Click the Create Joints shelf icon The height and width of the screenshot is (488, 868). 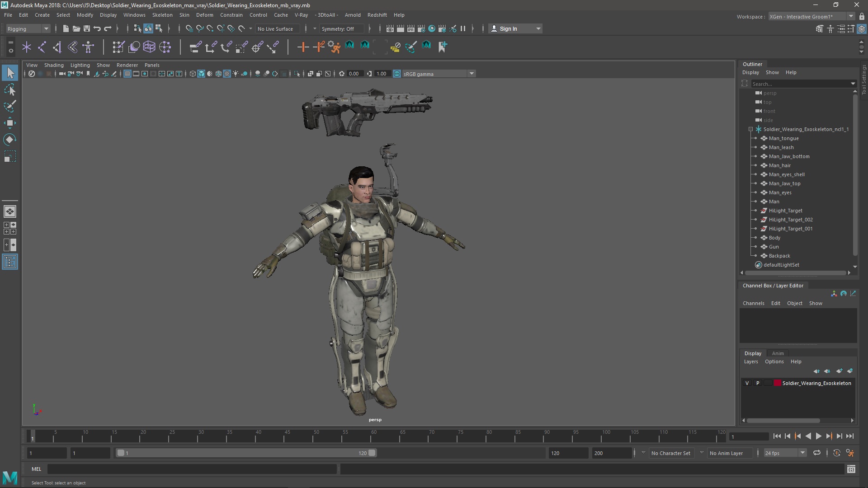pyautogui.click(x=42, y=47)
